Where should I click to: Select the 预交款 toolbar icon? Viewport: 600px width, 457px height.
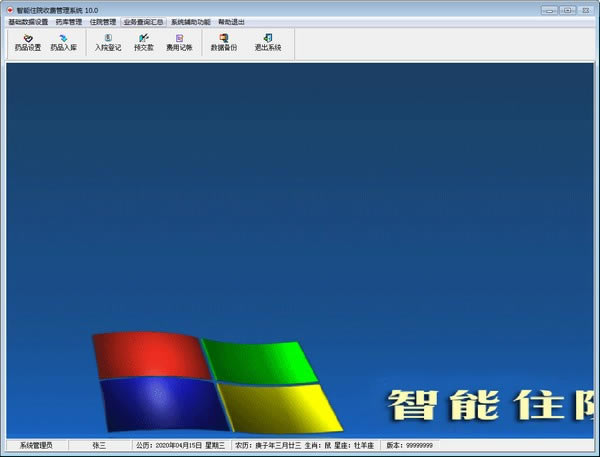[143, 43]
